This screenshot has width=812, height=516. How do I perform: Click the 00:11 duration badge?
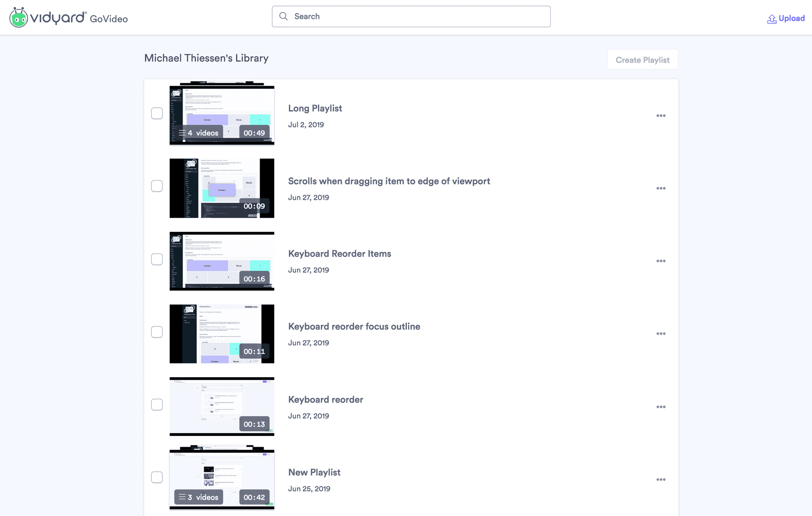pos(254,351)
